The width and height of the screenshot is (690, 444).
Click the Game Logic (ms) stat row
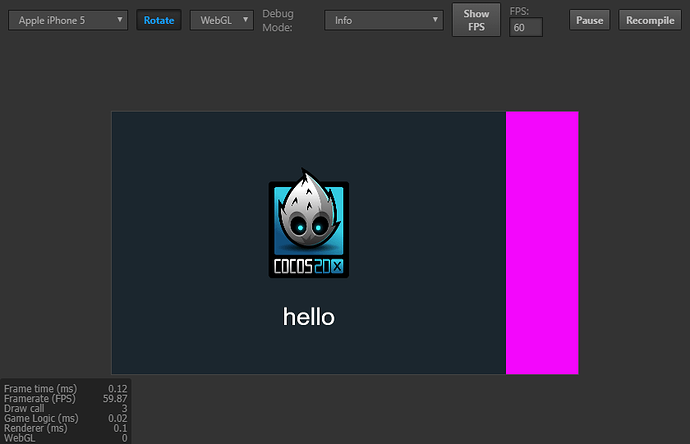[x=66, y=418]
